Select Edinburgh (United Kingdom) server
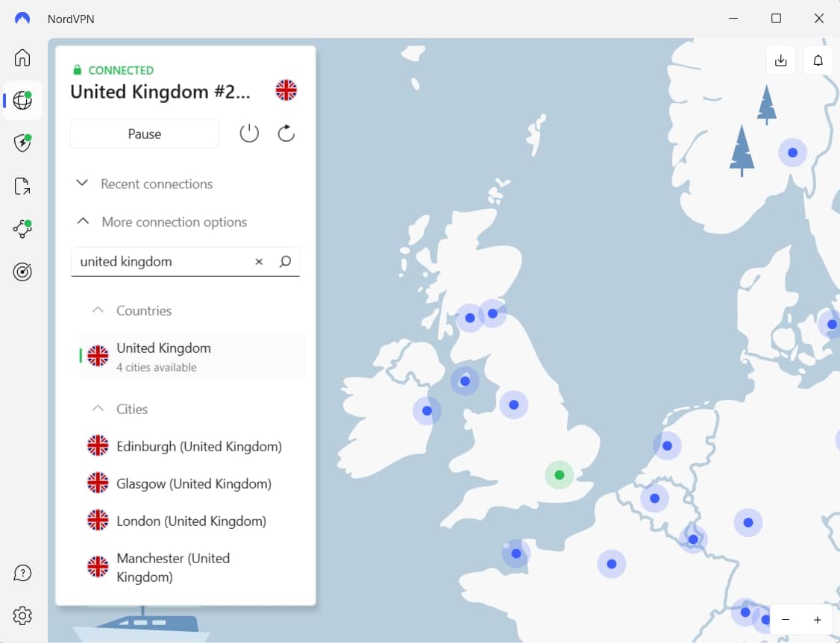Screen dimensions: 840x643 pos(198,446)
